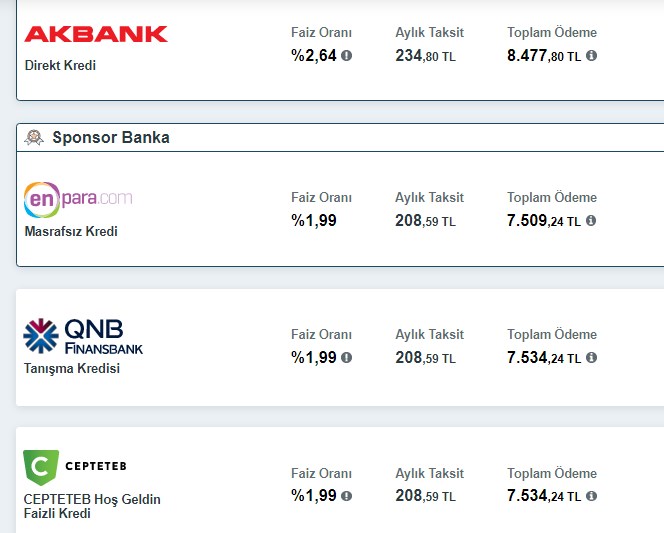The width and height of the screenshot is (664, 533).
Task: Click the Enpara 7.509,24 TL total payment
Action: [544, 221]
